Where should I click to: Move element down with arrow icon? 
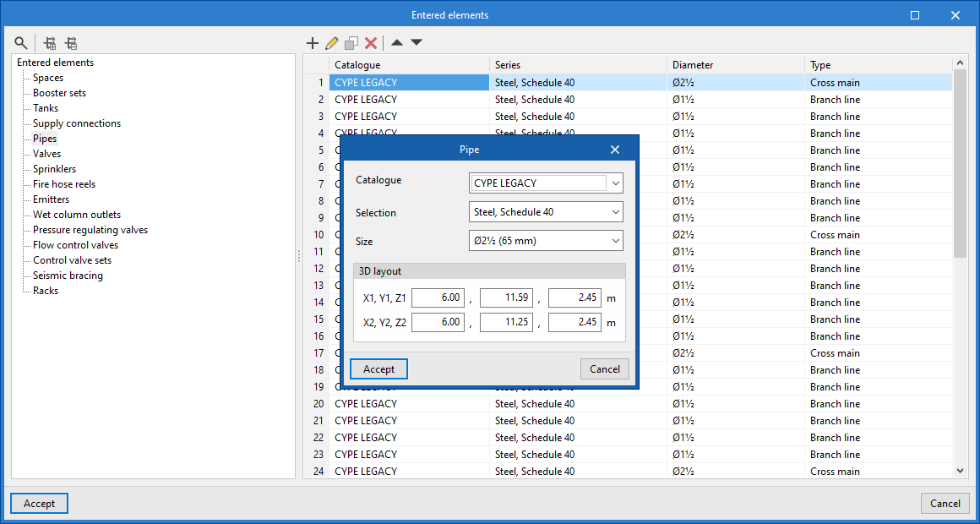(416, 43)
